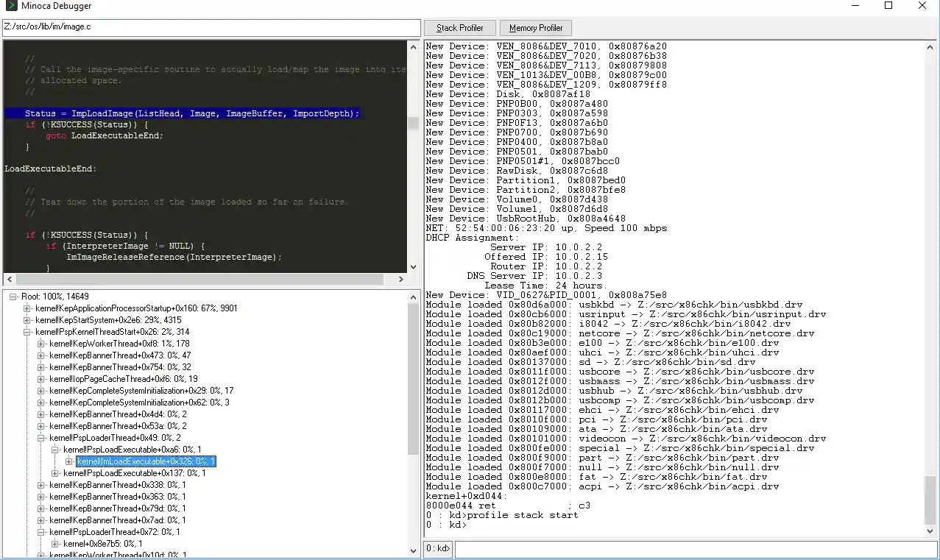Select the Stack Profiler tab
The width and height of the screenshot is (940, 560).
(459, 27)
